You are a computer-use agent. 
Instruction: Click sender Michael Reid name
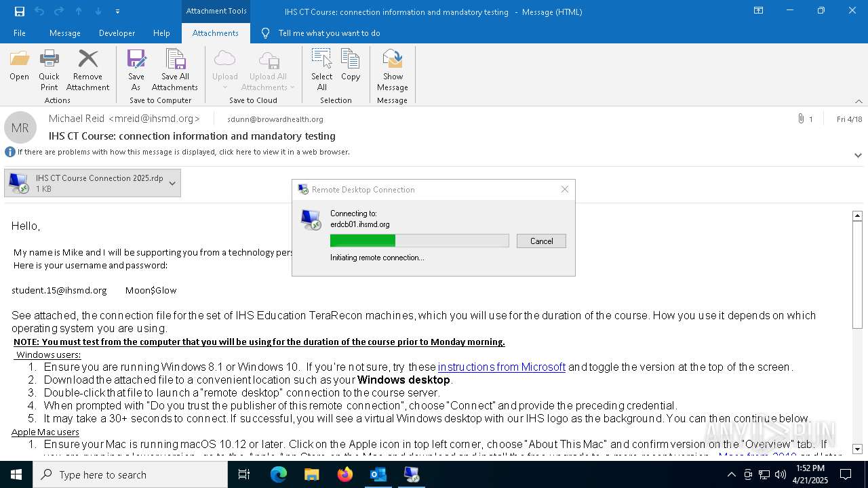pyautogui.click(x=77, y=119)
